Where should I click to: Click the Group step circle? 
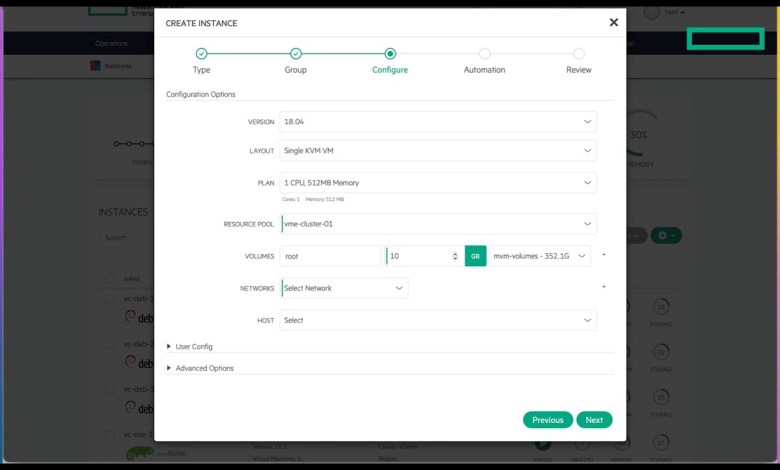(295, 54)
